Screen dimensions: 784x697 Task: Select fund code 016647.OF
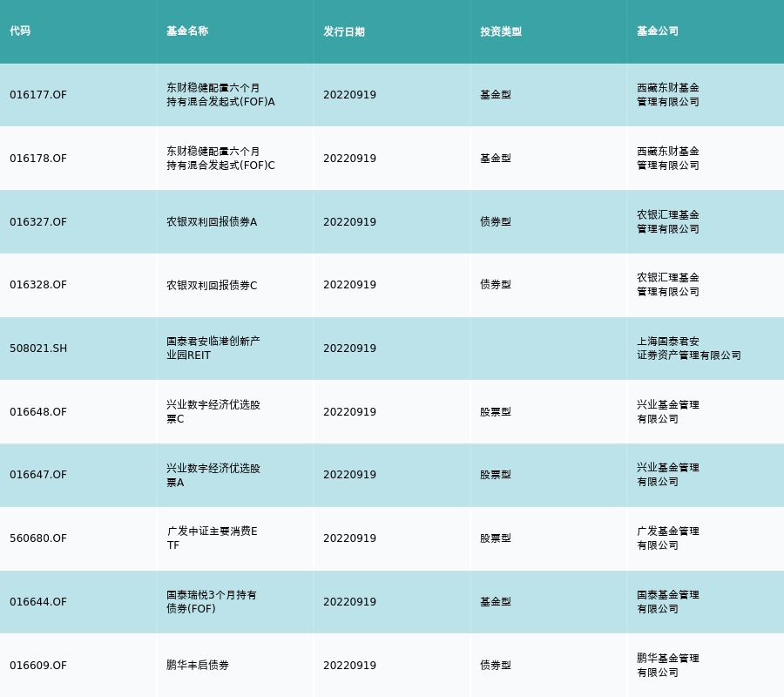point(38,475)
